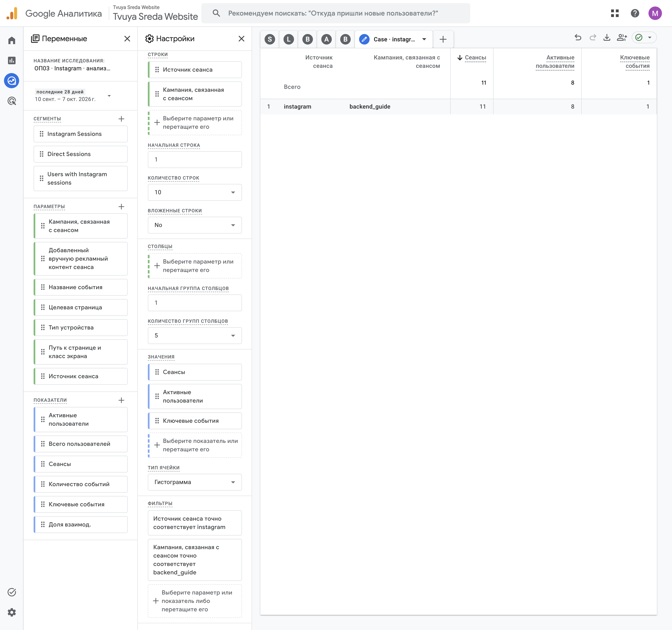Click the search field
The height and width of the screenshot is (630, 672).
[335, 13]
